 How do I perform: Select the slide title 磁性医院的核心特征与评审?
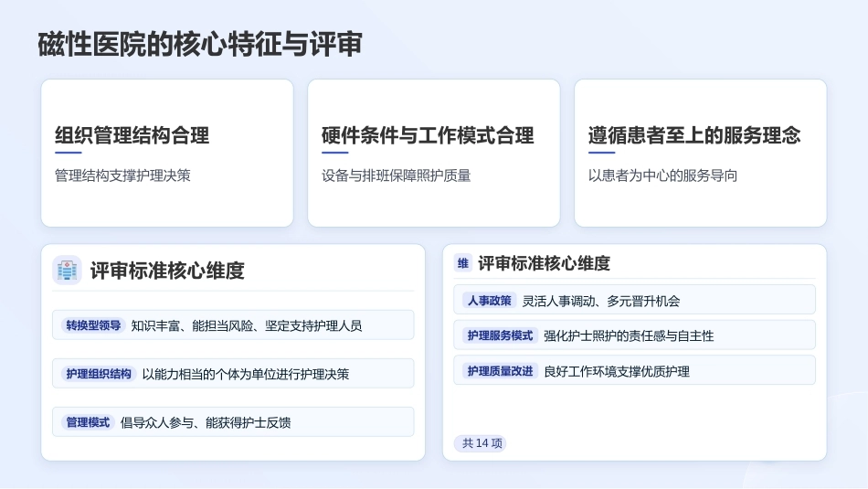click(x=200, y=44)
